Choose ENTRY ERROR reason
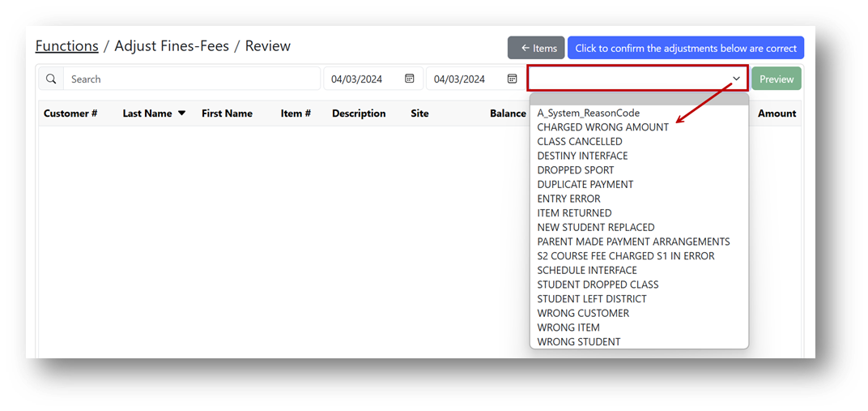Image resolution: width=868 pixels, height=411 pixels. (568, 199)
